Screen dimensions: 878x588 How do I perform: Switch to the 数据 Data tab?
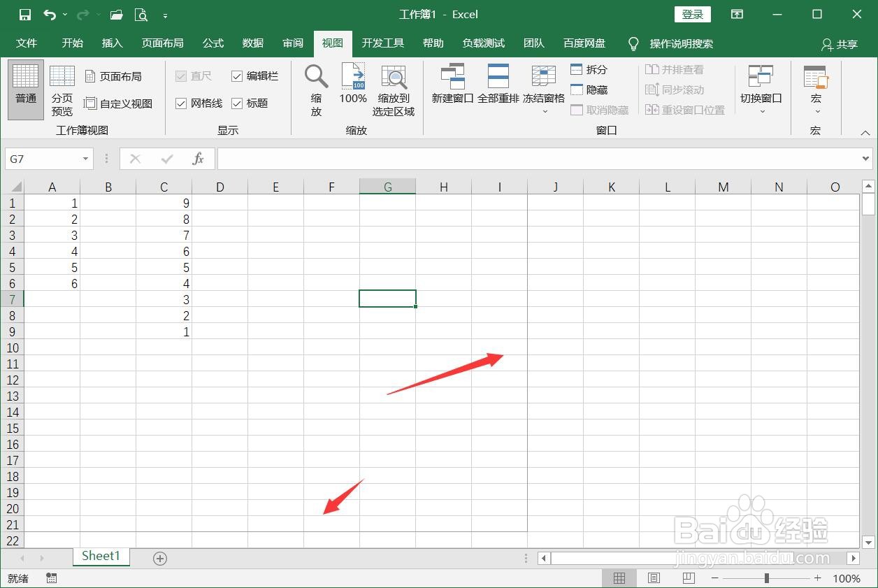253,43
